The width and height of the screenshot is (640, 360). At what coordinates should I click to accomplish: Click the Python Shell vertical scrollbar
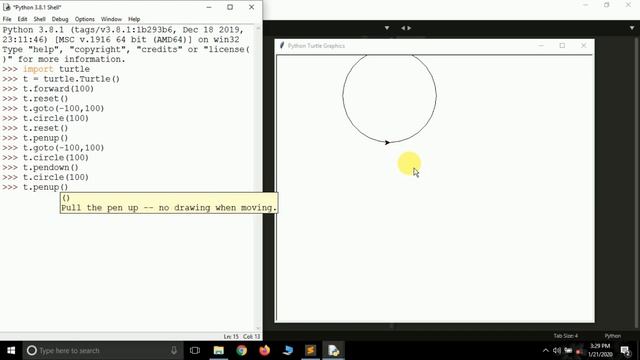(x=258, y=178)
